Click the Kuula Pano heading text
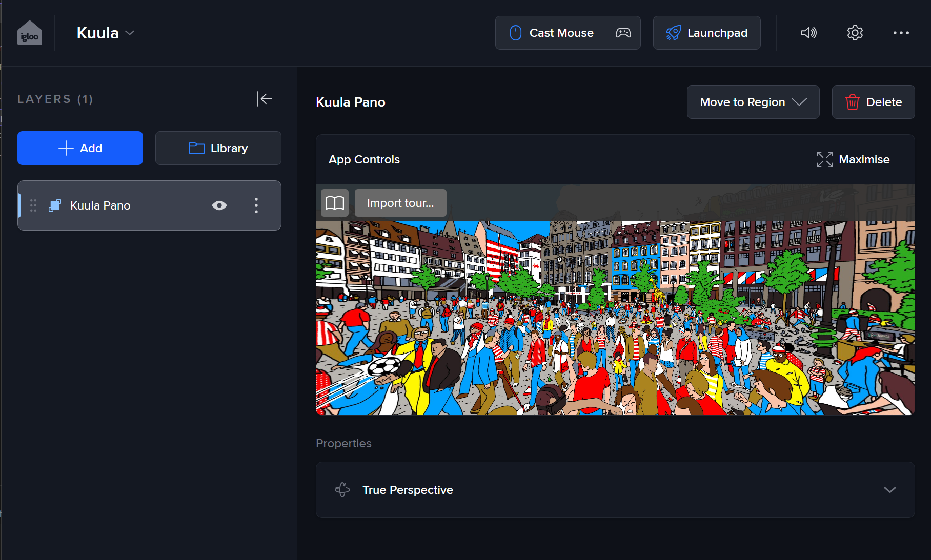The height and width of the screenshot is (560, 931). pyautogui.click(x=351, y=102)
